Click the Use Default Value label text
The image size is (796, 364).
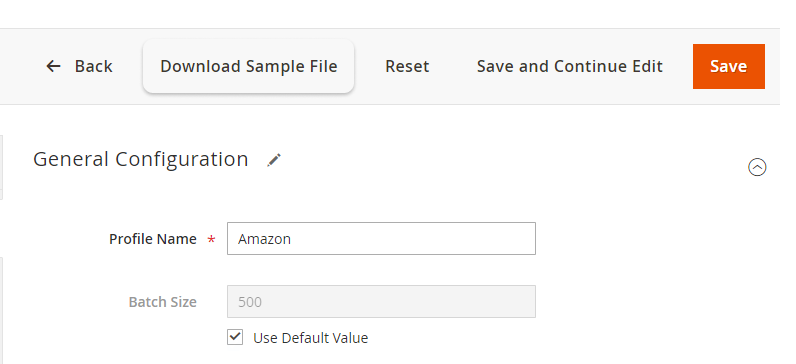[x=311, y=338]
